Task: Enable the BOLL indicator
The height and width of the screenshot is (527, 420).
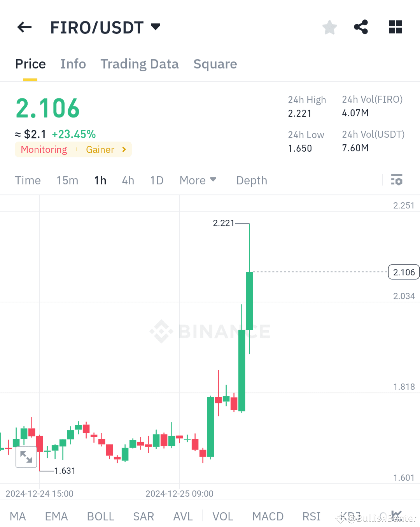Action: 100,516
